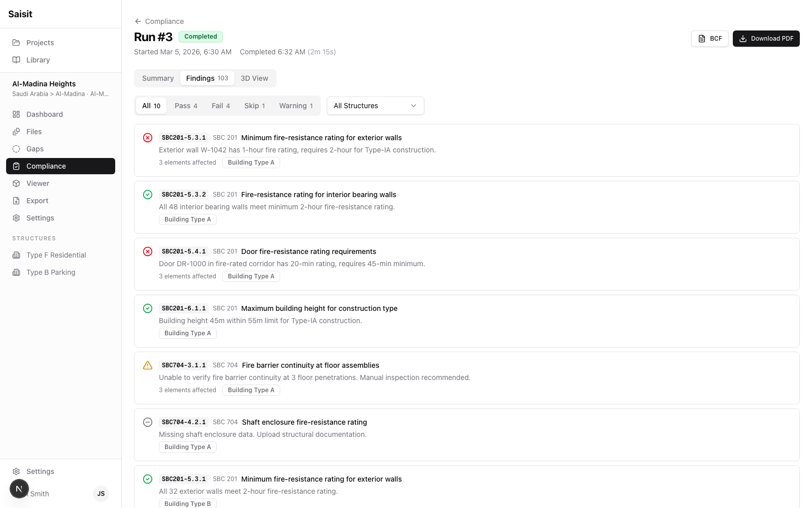812x508 pixels.
Task: Filter findings by Pass status
Action: [186, 106]
